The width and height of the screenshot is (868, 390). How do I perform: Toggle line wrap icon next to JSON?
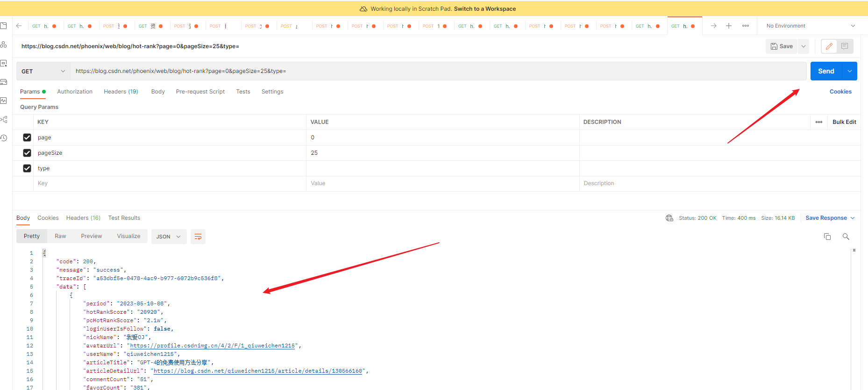click(x=198, y=237)
